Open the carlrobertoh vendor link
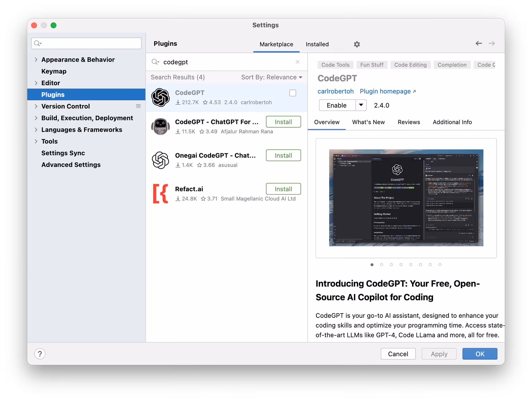This screenshot has width=532, height=401. point(335,91)
